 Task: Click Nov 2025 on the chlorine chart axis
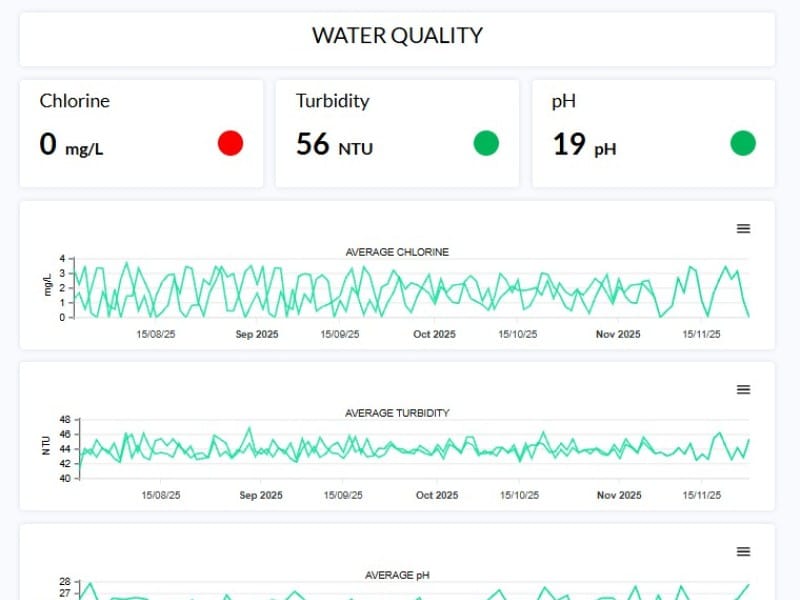[618, 334]
